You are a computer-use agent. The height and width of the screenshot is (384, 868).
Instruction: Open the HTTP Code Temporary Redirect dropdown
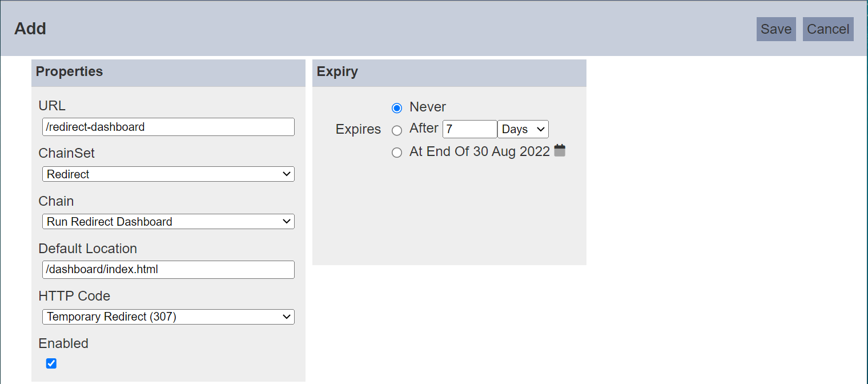point(168,317)
